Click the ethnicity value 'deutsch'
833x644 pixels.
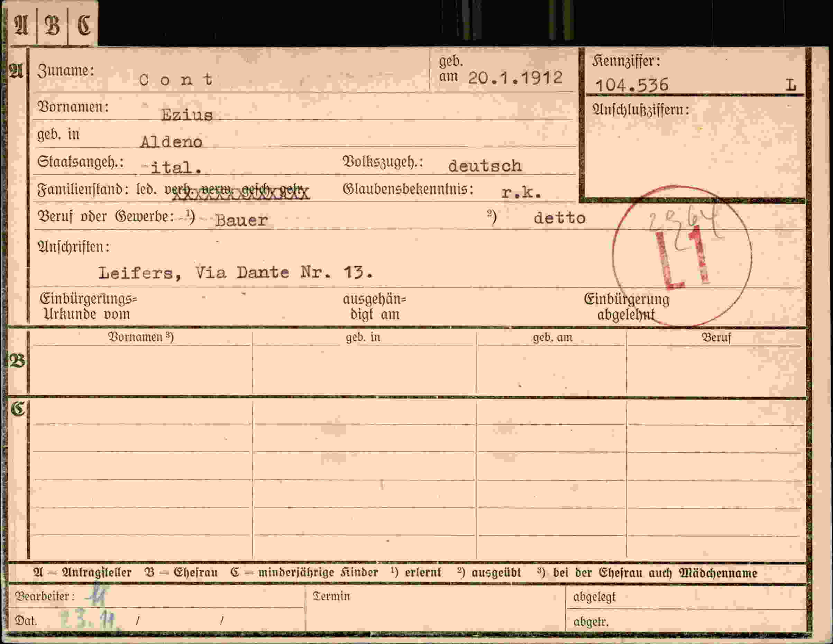click(485, 166)
